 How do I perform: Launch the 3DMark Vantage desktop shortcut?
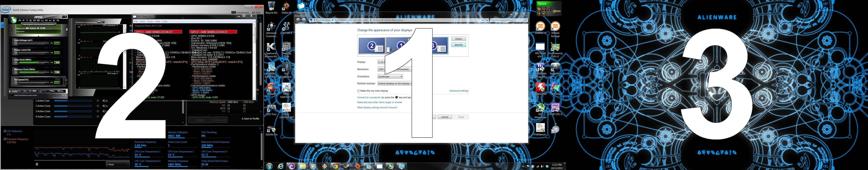point(555,30)
